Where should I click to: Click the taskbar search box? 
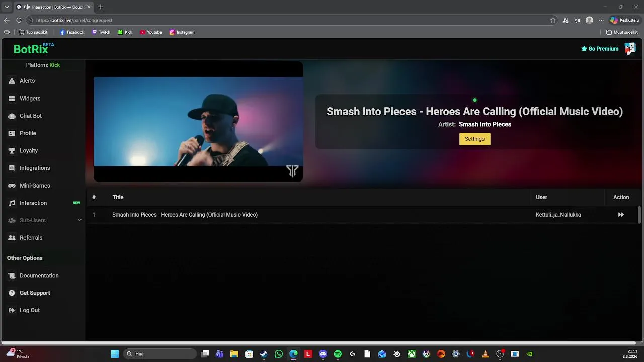(160, 354)
